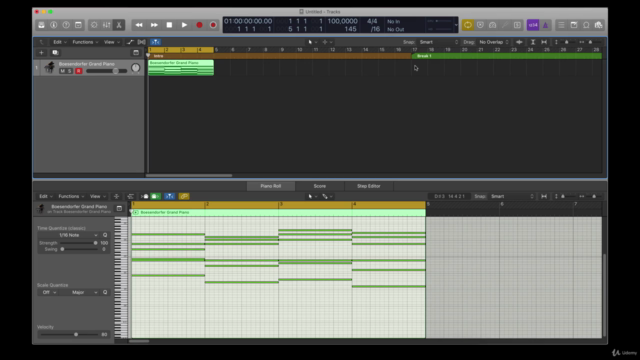Click the Rewind button
This screenshot has height=360, width=640.
tap(139, 25)
